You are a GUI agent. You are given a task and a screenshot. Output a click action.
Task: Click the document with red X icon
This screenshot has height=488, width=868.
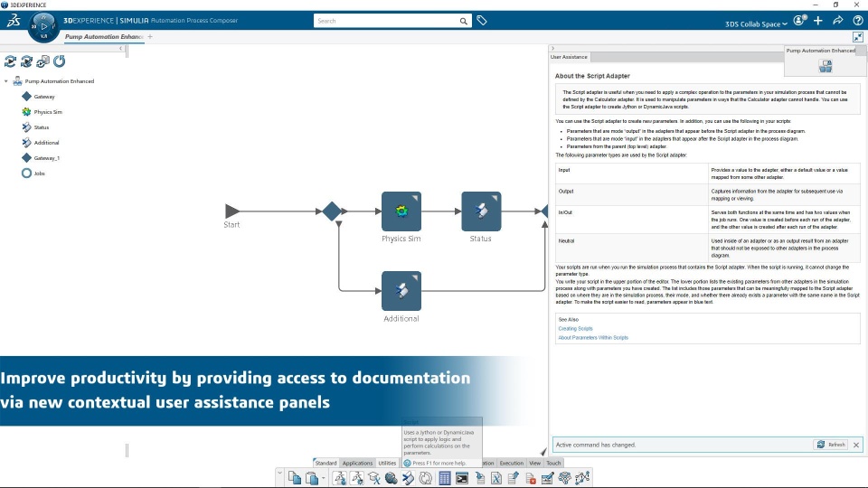pos(531,477)
